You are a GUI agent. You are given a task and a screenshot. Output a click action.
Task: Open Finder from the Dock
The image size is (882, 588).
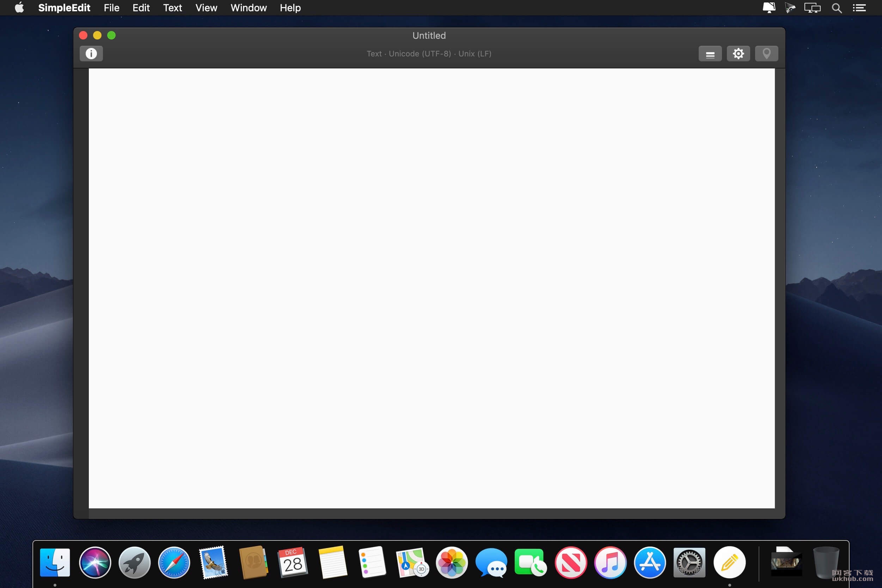coord(55,563)
